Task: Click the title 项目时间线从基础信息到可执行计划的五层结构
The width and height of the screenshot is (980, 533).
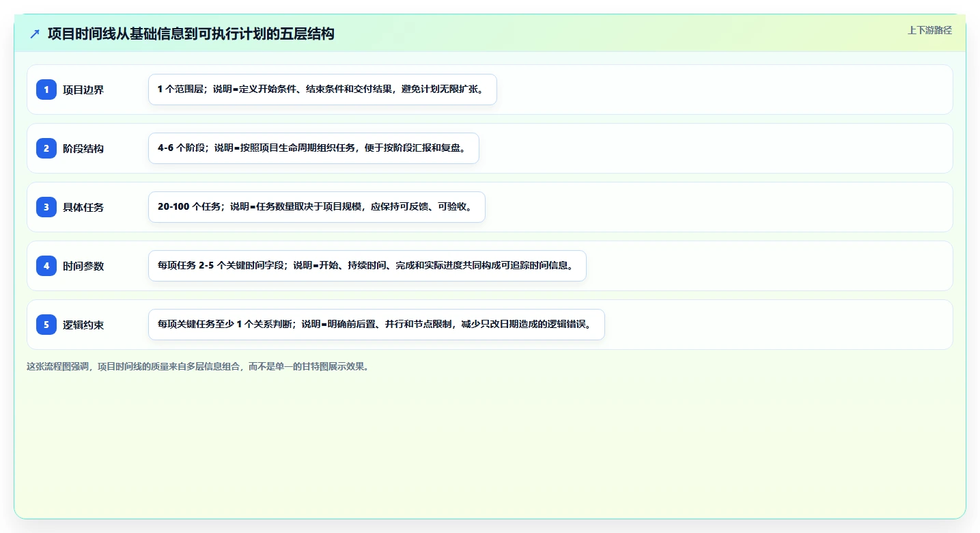Action: [191, 33]
